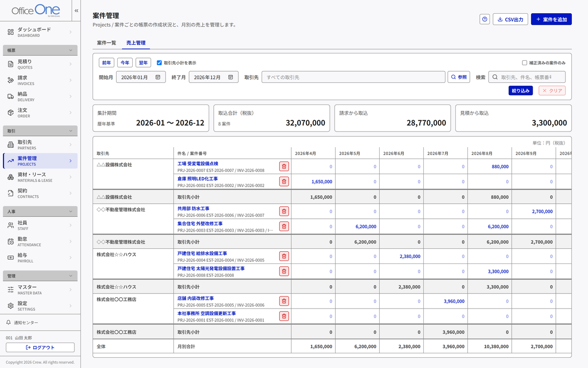Select the 前年 period button
Viewport: 588px width, 368px height.
click(106, 63)
